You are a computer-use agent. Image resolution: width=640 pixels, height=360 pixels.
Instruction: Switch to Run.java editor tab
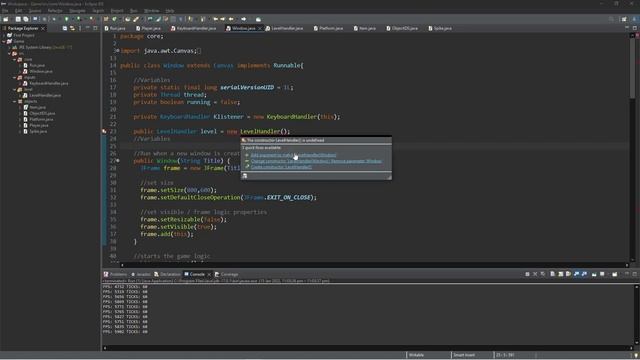point(115,28)
